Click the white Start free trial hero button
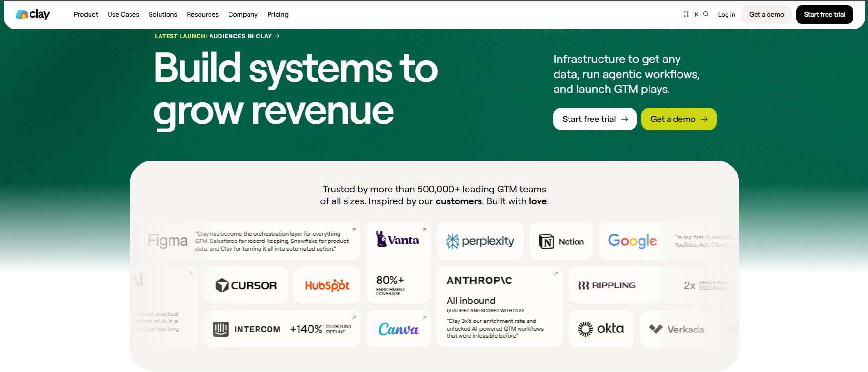The image size is (868, 372). tap(595, 119)
